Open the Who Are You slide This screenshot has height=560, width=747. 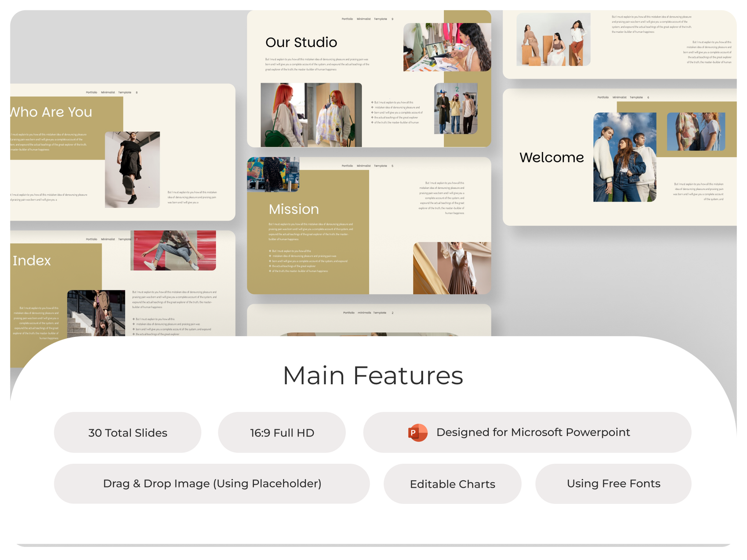[x=123, y=152]
